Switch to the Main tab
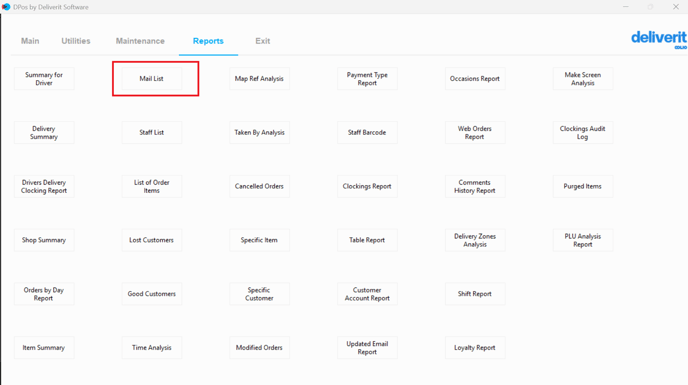The image size is (688, 385). click(30, 41)
